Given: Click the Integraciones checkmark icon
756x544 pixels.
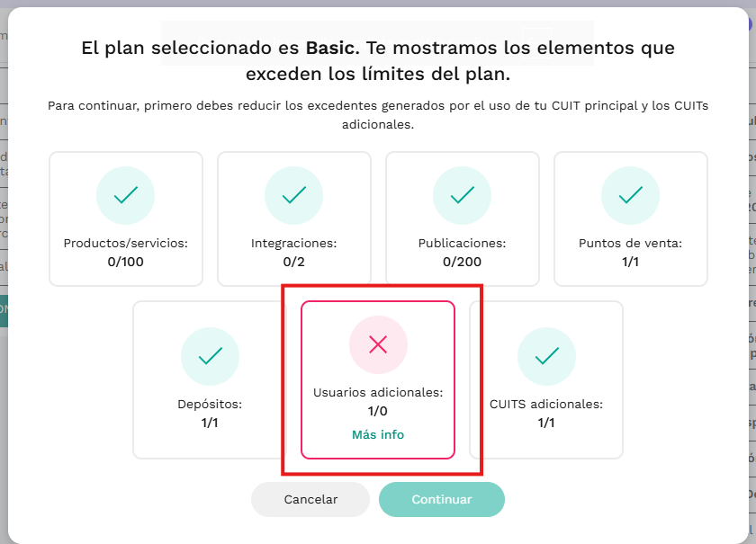Looking at the screenshot, I should click(293, 195).
